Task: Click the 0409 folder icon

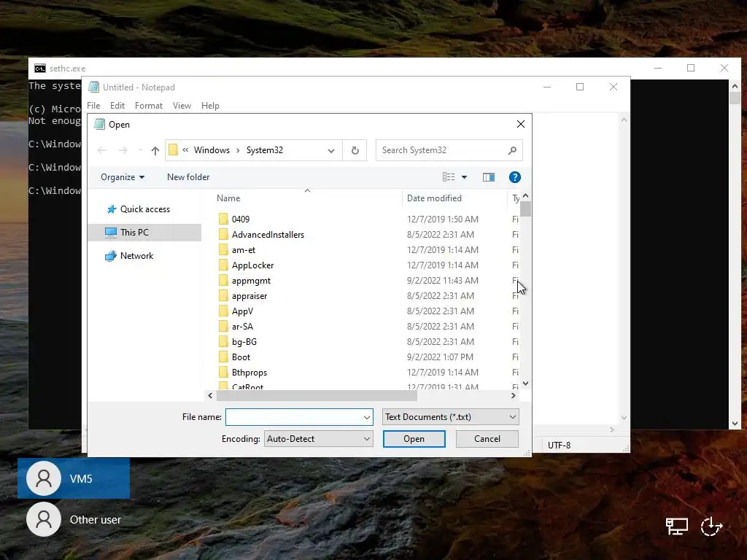Action: pyautogui.click(x=223, y=219)
